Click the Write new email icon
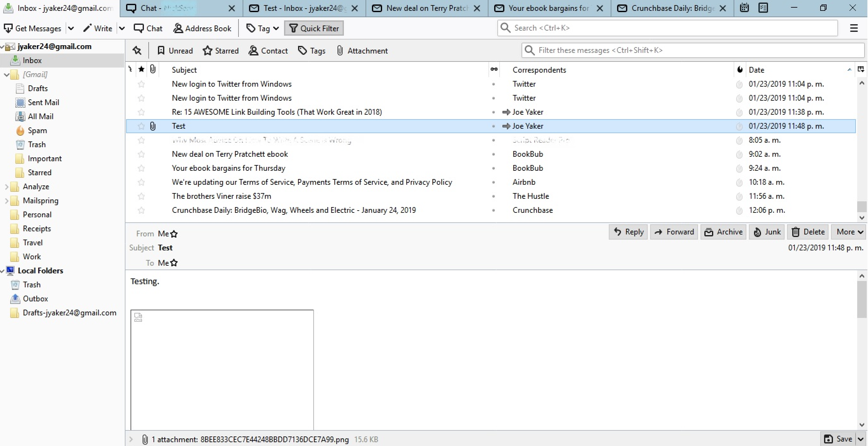The image size is (868, 446). coord(98,28)
